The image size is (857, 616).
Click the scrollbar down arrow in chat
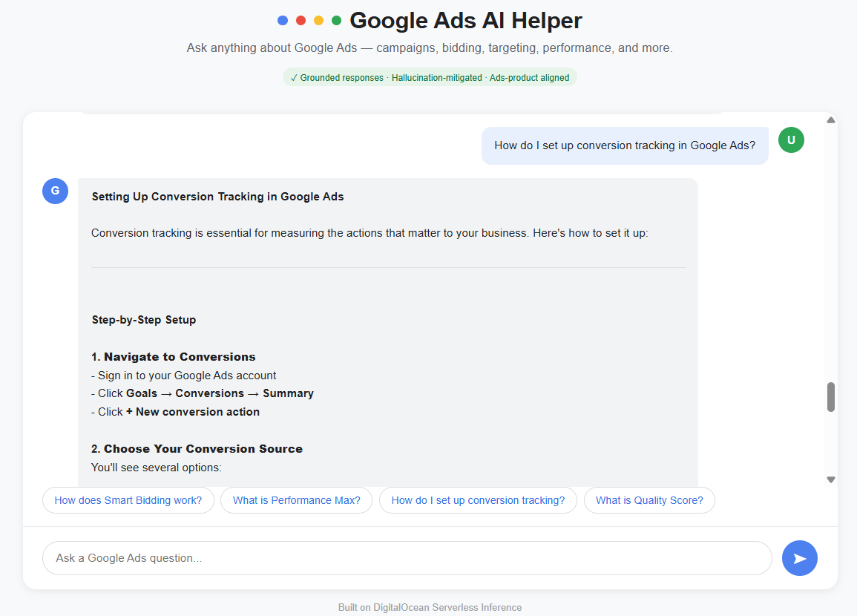(x=831, y=479)
